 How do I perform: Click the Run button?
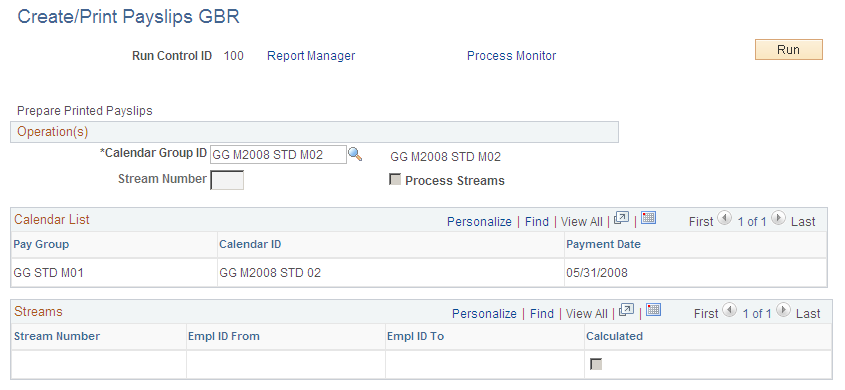coord(788,50)
